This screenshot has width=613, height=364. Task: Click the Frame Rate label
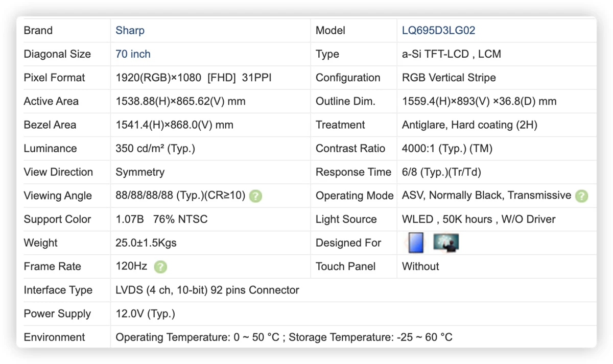(x=53, y=266)
